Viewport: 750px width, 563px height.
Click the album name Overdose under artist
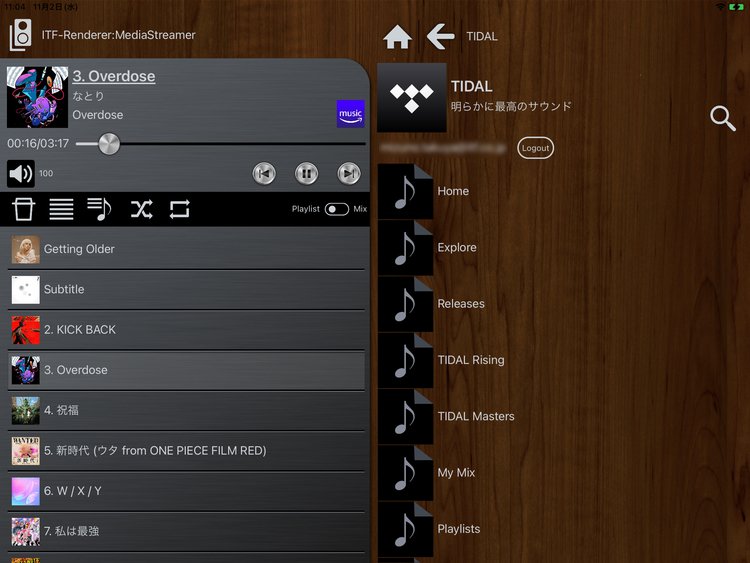(98, 115)
